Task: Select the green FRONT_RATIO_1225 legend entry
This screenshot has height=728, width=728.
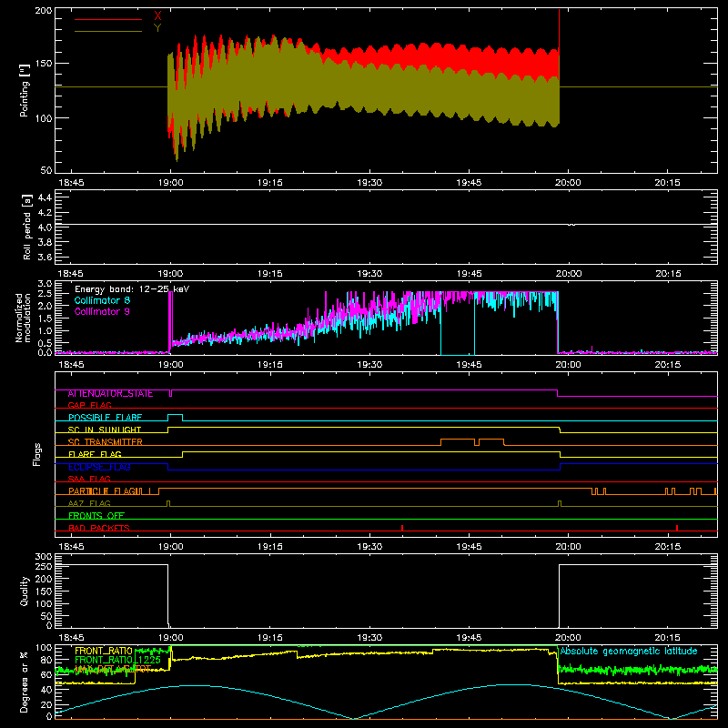Action: click(117, 660)
